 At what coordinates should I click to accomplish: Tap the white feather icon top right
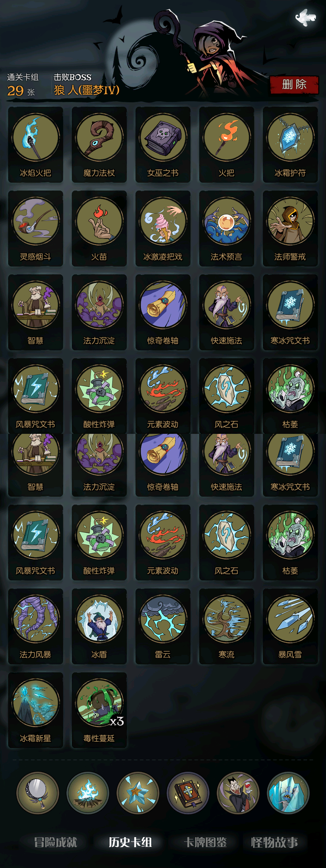[305, 17]
